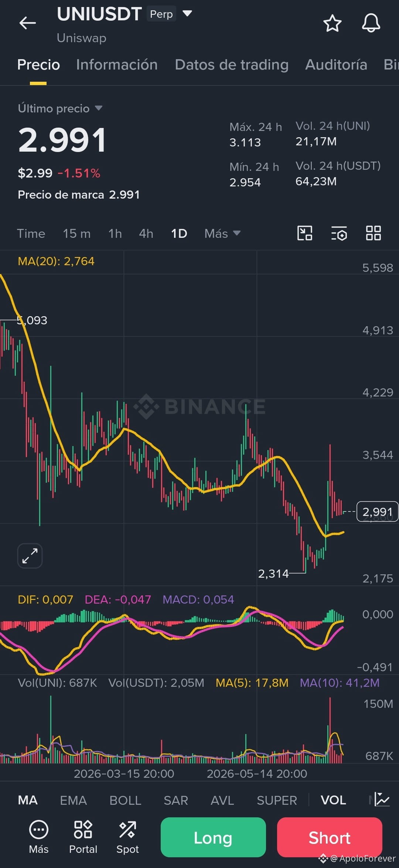This screenshot has width=399, height=868.
Task: Open the four-square grid layout icon
Action: (x=373, y=233)
